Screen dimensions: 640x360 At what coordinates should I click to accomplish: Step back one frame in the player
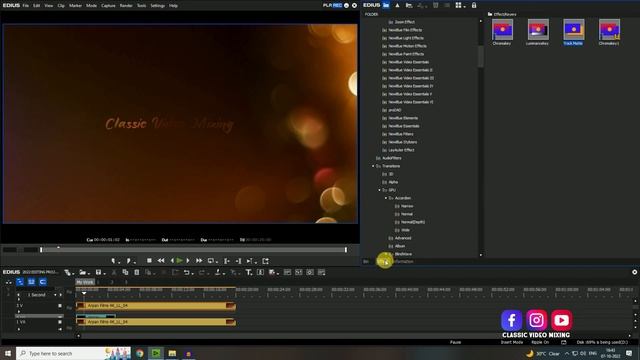172,260
